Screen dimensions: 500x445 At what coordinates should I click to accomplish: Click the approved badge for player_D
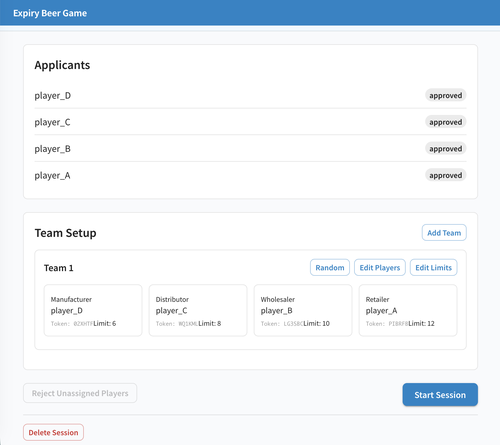[x=446, y=95]
